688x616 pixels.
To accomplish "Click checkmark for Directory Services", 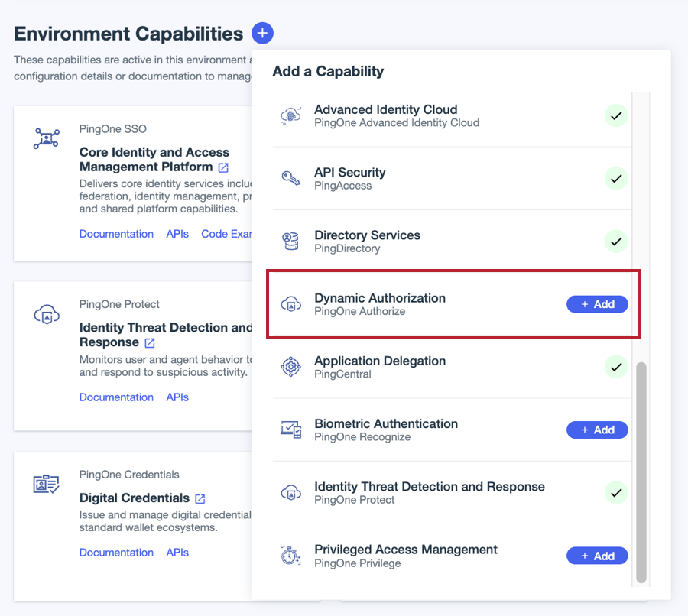I will click(x=616, y=242).
